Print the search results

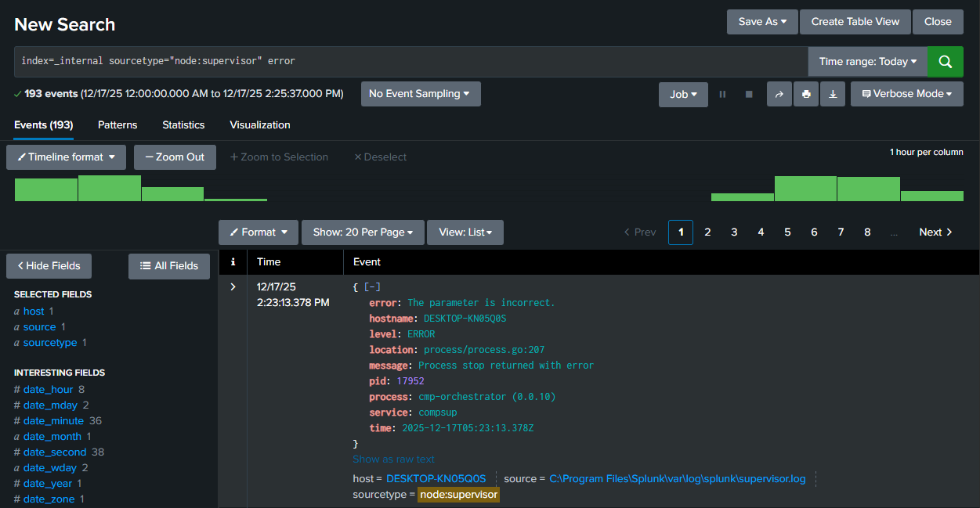pyautogui.click(x=806, y=94)
